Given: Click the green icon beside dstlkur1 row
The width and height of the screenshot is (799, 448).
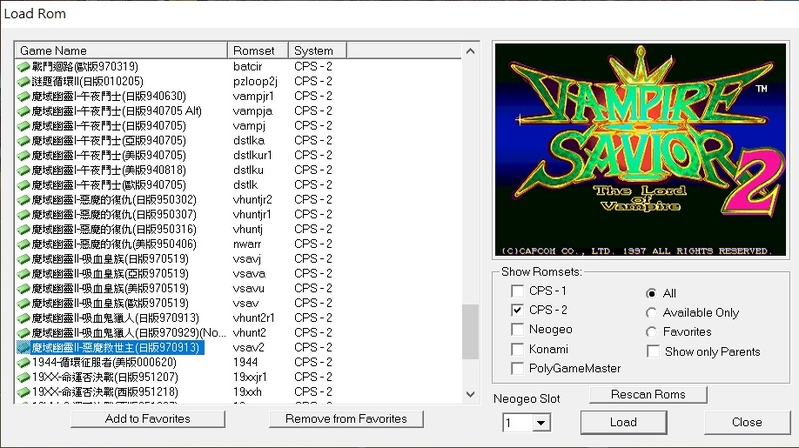Looking at the screenshot, I should [23, 155].
